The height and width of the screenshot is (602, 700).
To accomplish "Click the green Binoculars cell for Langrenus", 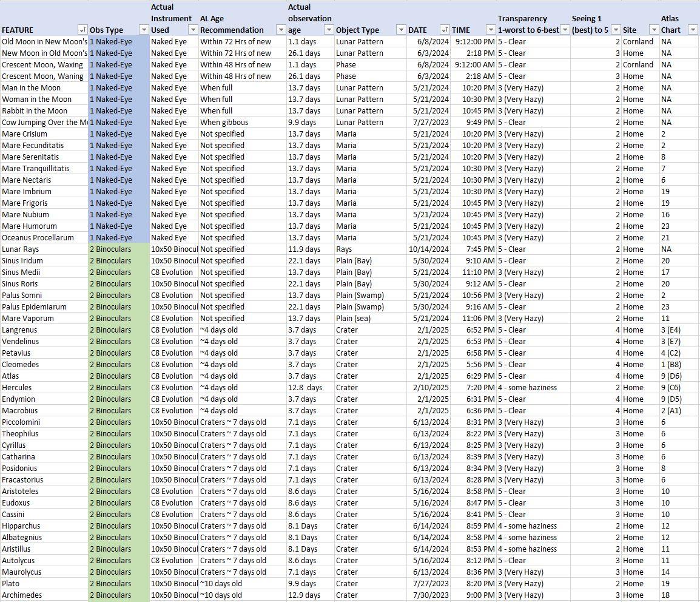I will (x=119, y=330).
